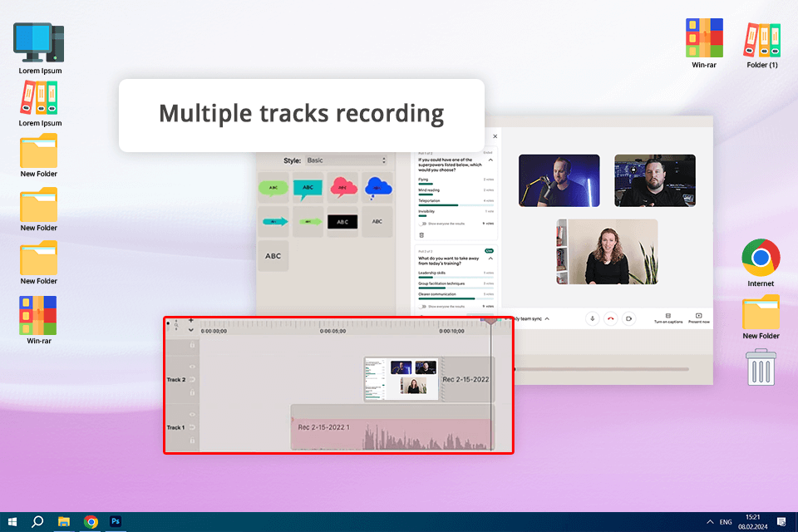Screen dimensions: 798x532
Task: Select the Rec 2-15-2022 1 audio clip
Action: (392, 427)
